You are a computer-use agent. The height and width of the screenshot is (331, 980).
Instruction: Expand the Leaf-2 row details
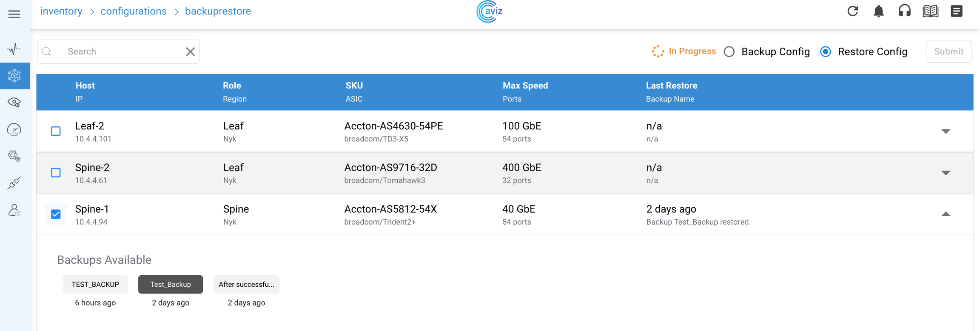click(946, 131)
